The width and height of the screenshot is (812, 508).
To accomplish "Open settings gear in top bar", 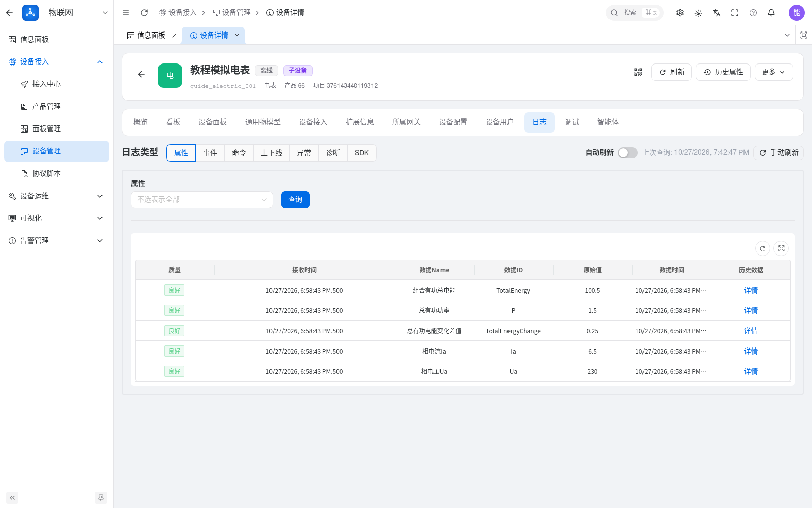I will click(x=680, y=13).
